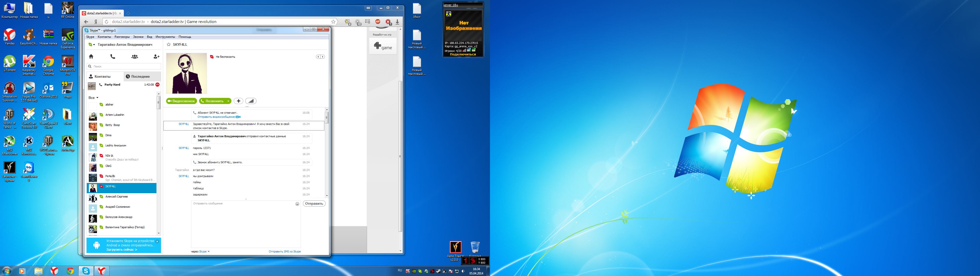Open the ArcheAge desktop icon
The height and width of the screenshot is (276, 980).
coord(68,143)
